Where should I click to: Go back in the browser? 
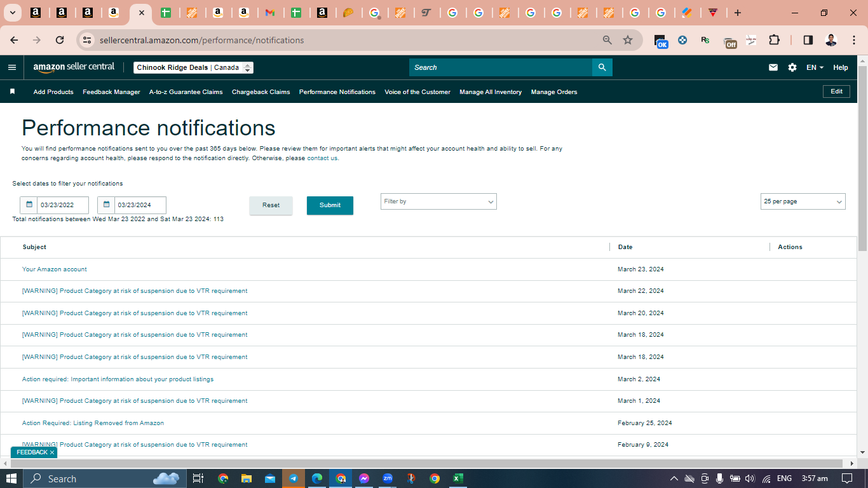(x=14, y=40)
